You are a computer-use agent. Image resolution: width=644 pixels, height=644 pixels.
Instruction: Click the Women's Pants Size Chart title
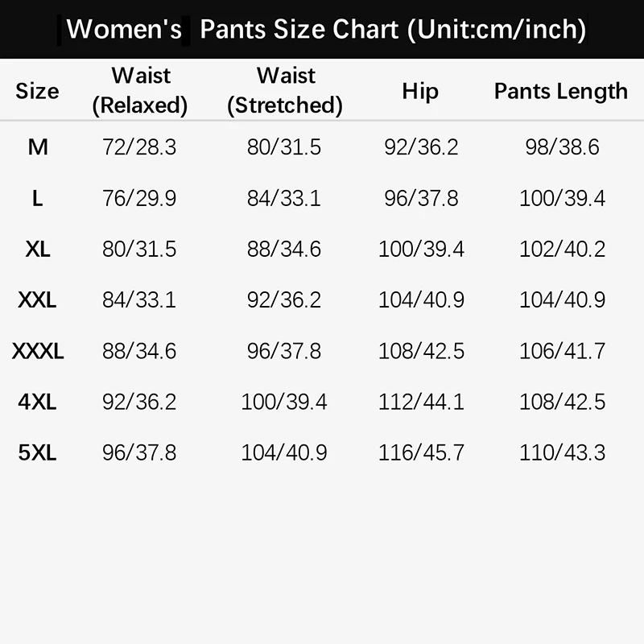pyautogui.click(x=326, y=29)
